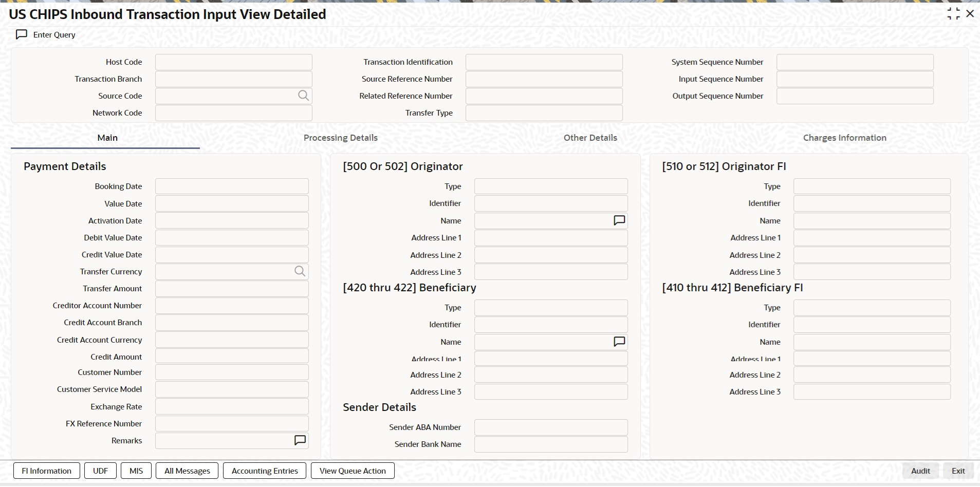Click the View Queue Action button
The image size is (980, 487).
352,470
